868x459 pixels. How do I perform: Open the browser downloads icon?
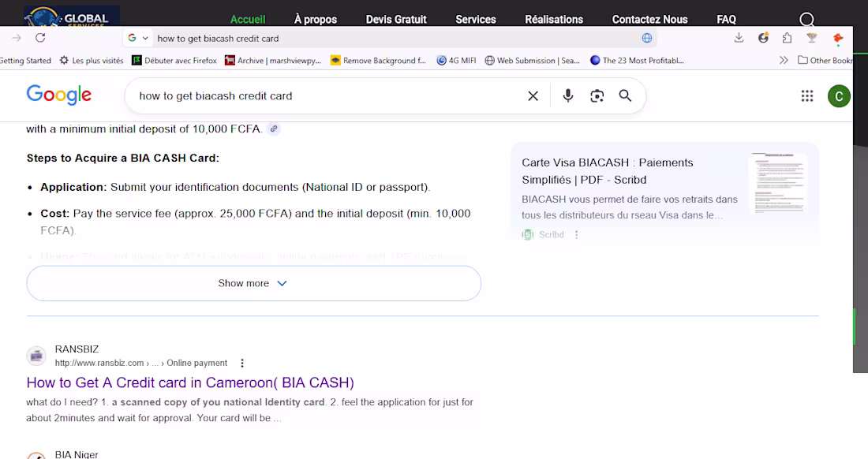(x=739, y=38)
